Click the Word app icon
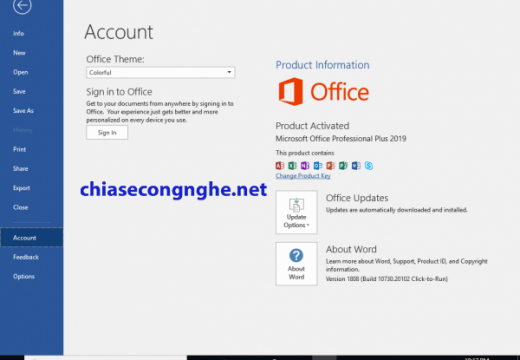Image resolution: width=520 pixels, height=360 pixels. (356, 165)
